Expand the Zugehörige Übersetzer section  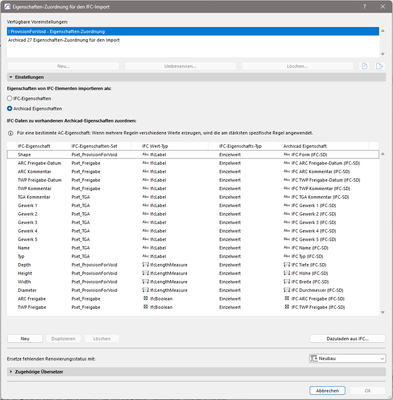(196, 372)
